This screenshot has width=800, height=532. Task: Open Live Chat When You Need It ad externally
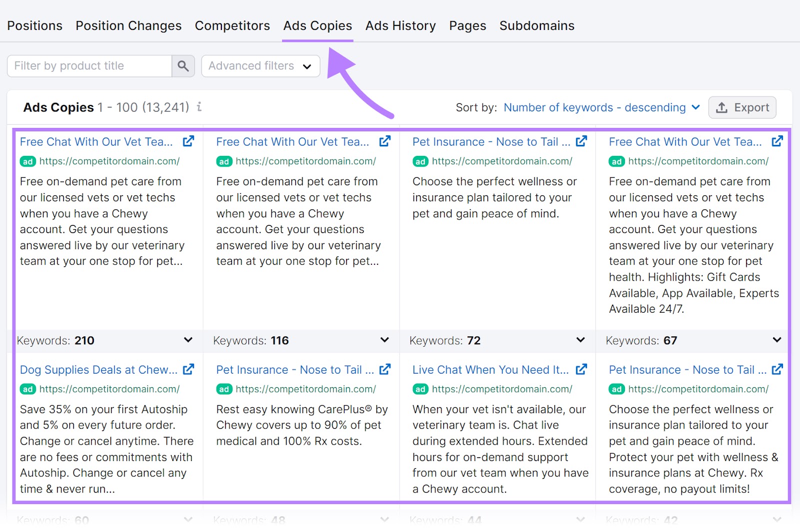pyautogui.click(x=581, y=369)
